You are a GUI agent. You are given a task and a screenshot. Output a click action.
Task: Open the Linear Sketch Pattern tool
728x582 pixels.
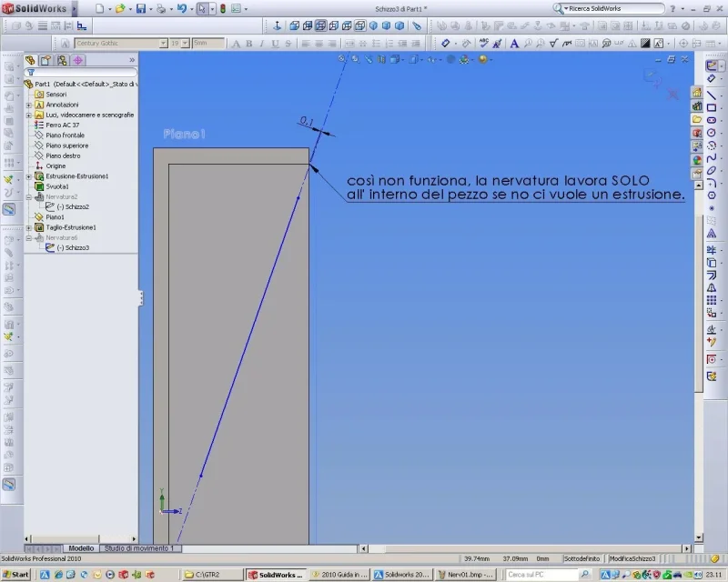pyautogui.click(x=712, y=300)
